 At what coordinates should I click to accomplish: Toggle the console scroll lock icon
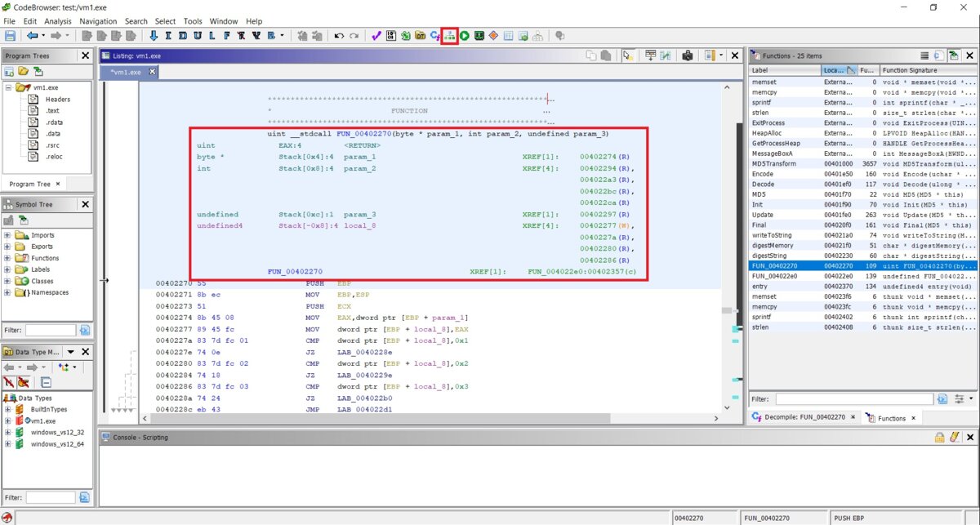point(940,438)
